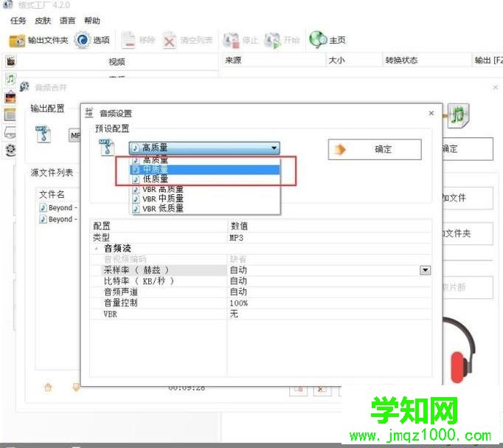This screenshot has width=503, height=448.
Task: Open the 采样率 value dropdown arrow
Action: pyautogui.click(x=425, y=270)
